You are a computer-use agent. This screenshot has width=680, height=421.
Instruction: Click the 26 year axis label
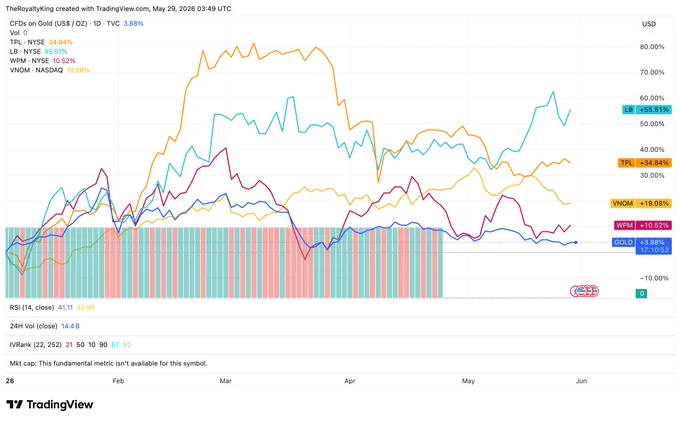[10, 381]
